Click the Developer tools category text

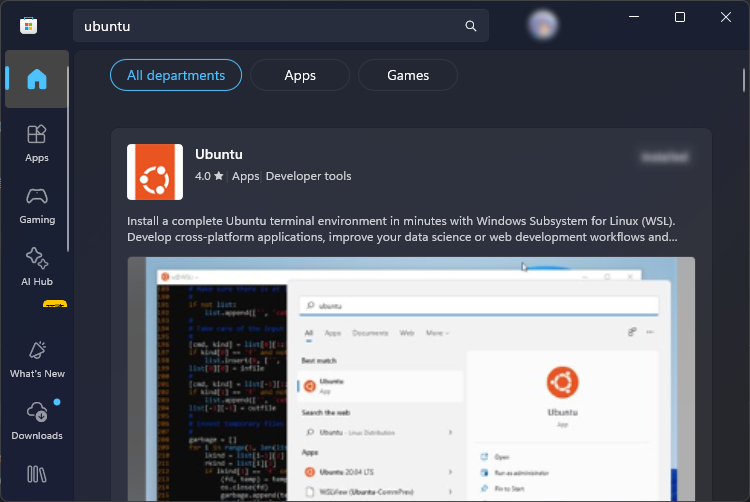click(309, 176)
